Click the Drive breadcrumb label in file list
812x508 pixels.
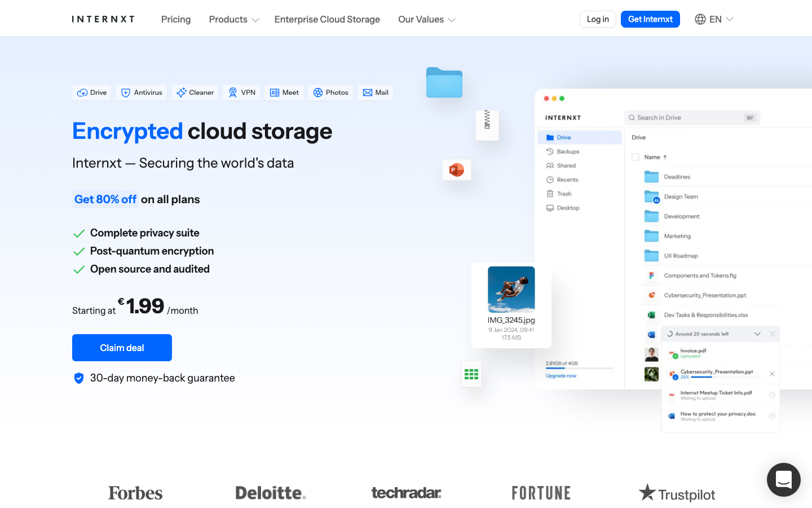639,137
